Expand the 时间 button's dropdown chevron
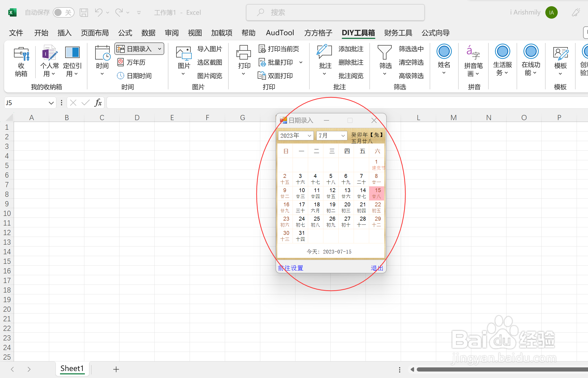This screenshot has height=378, width=588. click(102, 74)
